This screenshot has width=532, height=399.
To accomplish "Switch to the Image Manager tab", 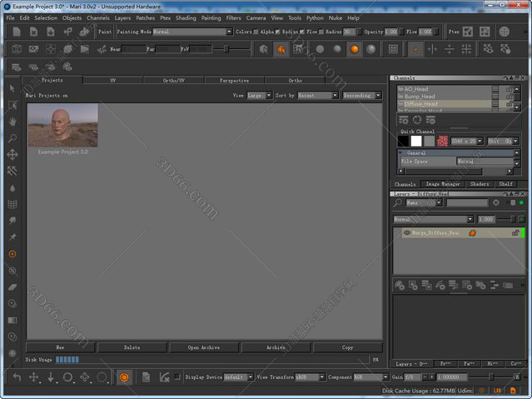I will (x=441, y=184).
